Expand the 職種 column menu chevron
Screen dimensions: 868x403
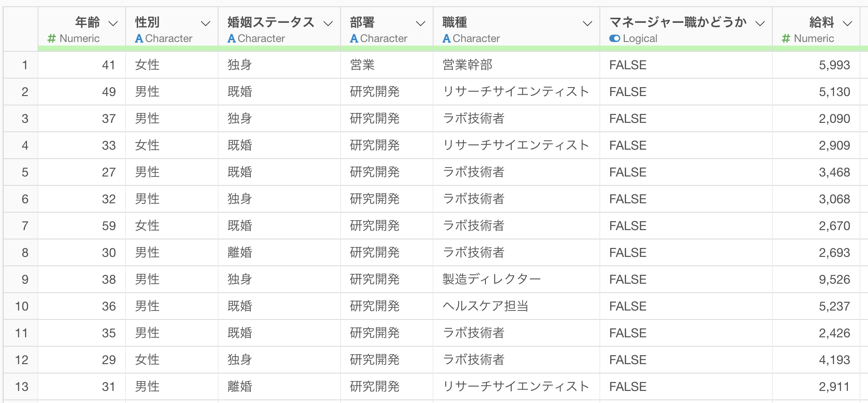point(588,23)
